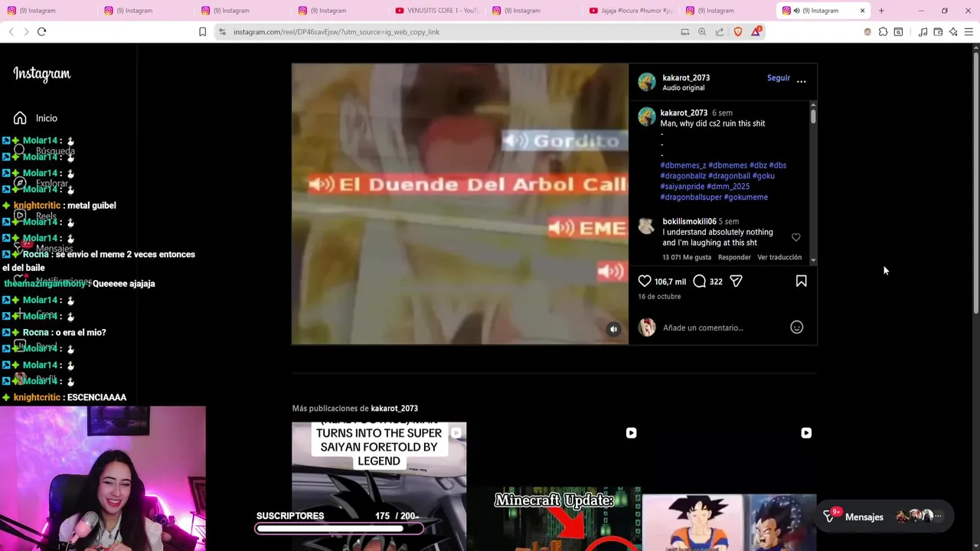This screenshot has width=980, height=551.
Task: Play the reel video showing El Duende Del Arbol
Action: tap(459, 204)
